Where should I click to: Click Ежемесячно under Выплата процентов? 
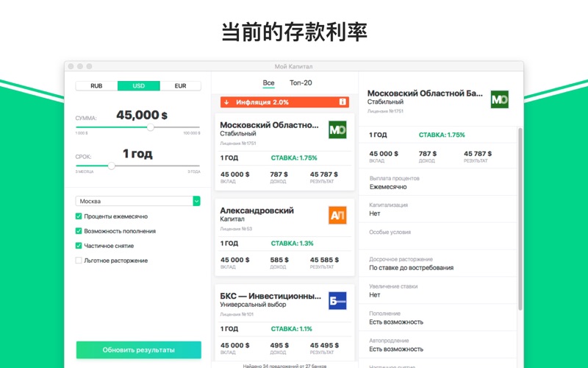tap(388, 187)
